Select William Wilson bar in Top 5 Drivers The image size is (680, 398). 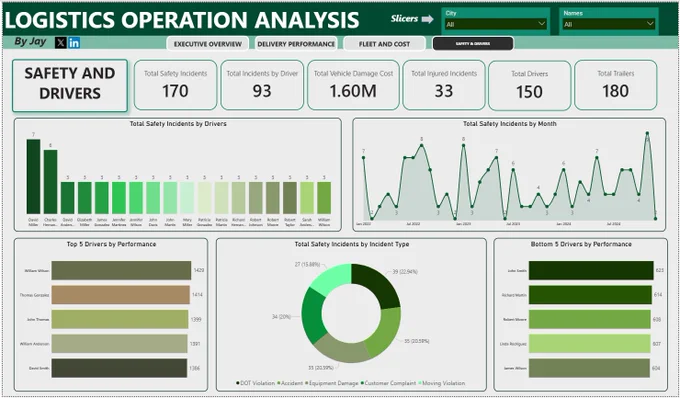(x=121, y=270)
